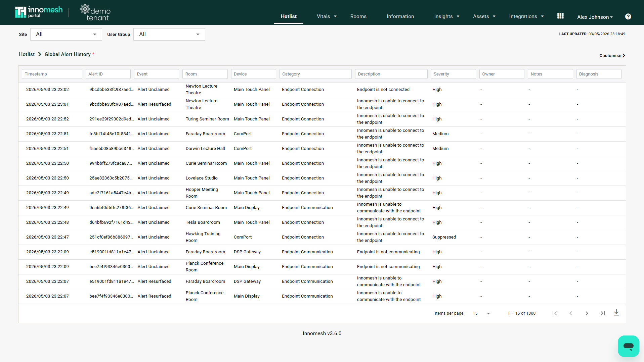Expand the Insights menu
The image size is (644, 362).
(447, 16)
